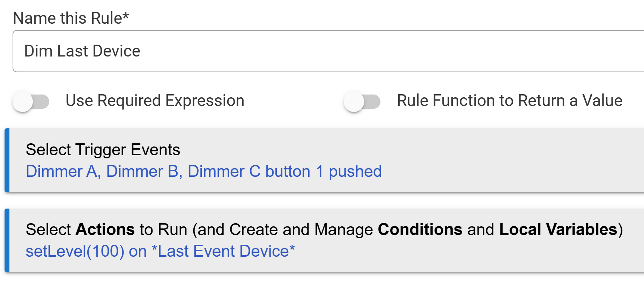This screenshot has height=286, width=644.
Task: Click the blue bar of Actions panel
Action: click(7, 240)
